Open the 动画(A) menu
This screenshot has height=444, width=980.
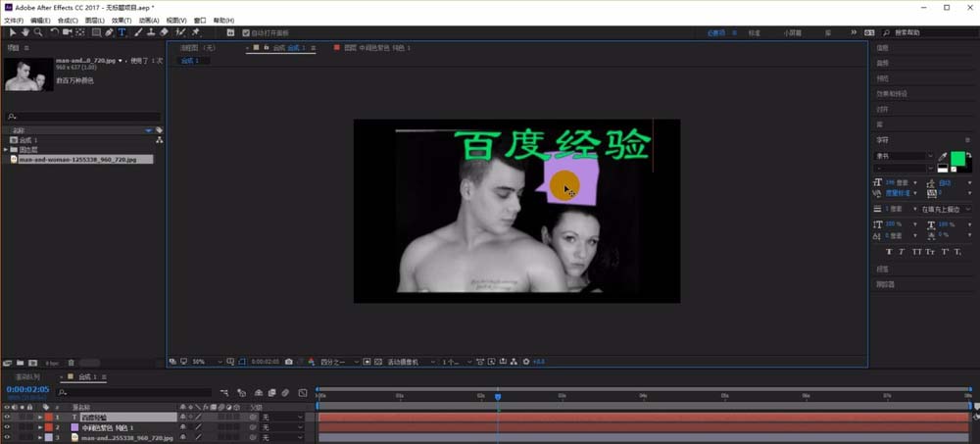(x=149, y=21)
